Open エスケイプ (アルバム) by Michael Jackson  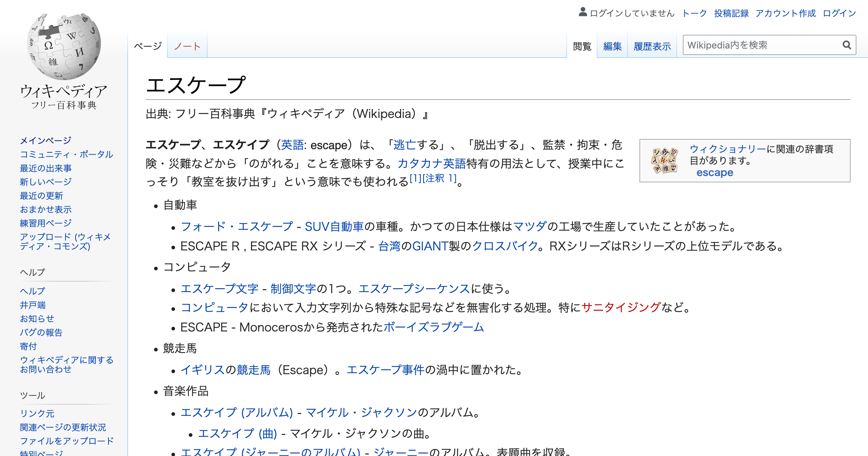coord(238,412)
